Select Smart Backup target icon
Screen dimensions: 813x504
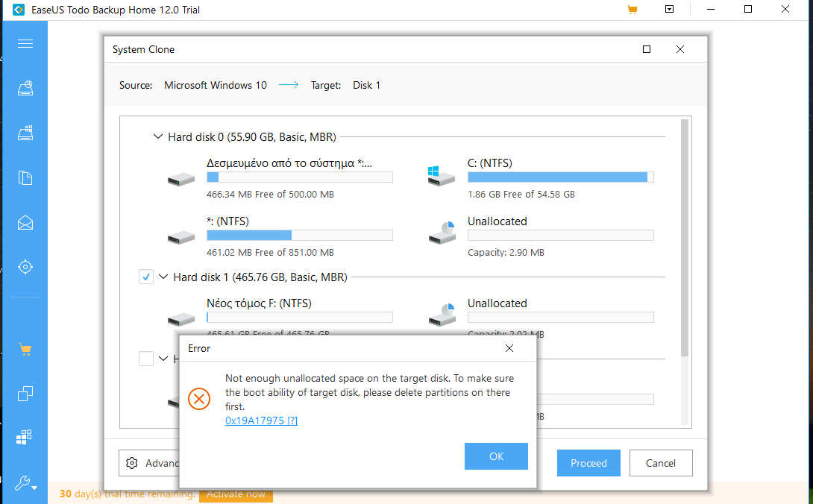click(25, 267)
